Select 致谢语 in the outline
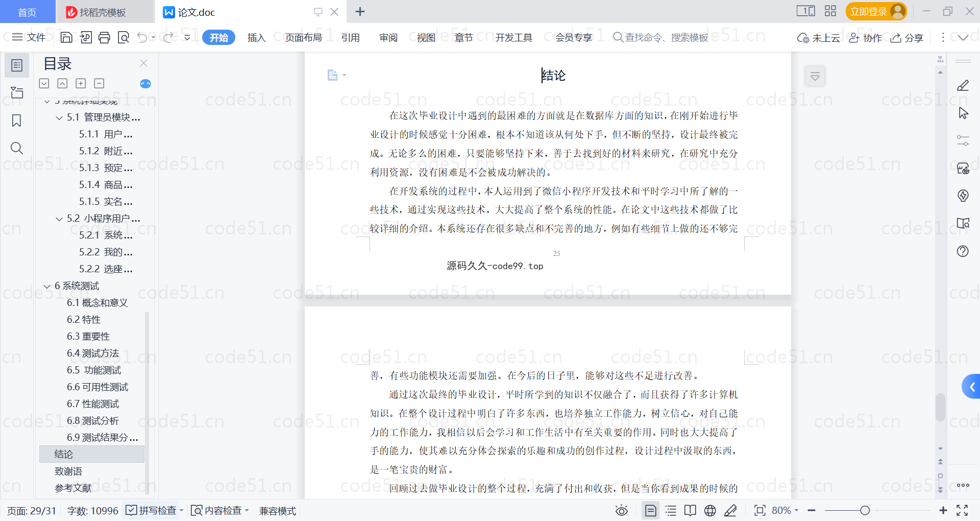 pyautogui.click(x=68, y=471)
